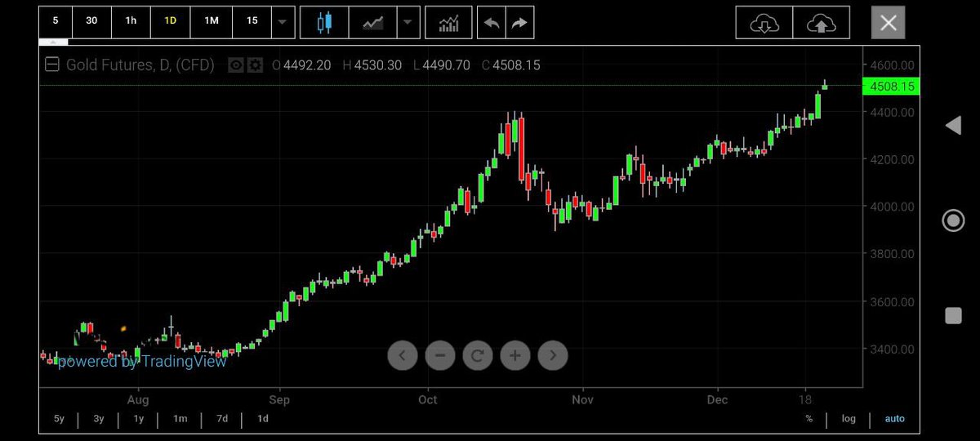Switch to the 1h timeframe
Viewport: 980px width, 441px height.
[x=131, y=21]
